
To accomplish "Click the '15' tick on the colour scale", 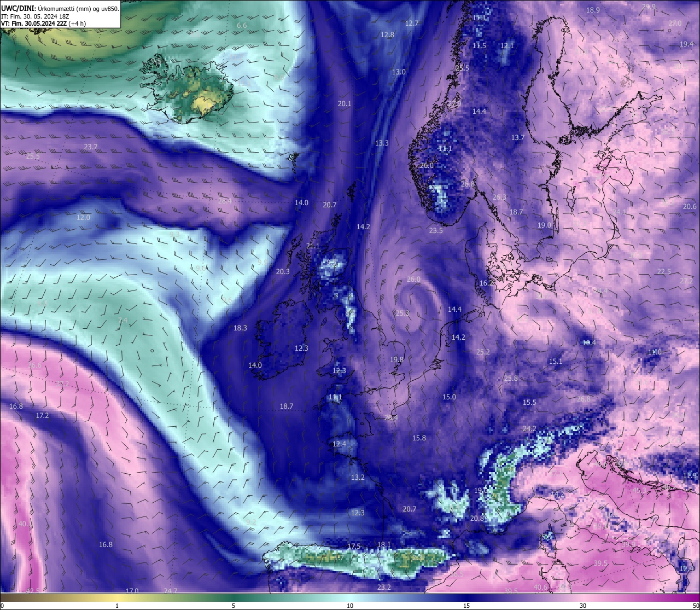I will [466, 606].
